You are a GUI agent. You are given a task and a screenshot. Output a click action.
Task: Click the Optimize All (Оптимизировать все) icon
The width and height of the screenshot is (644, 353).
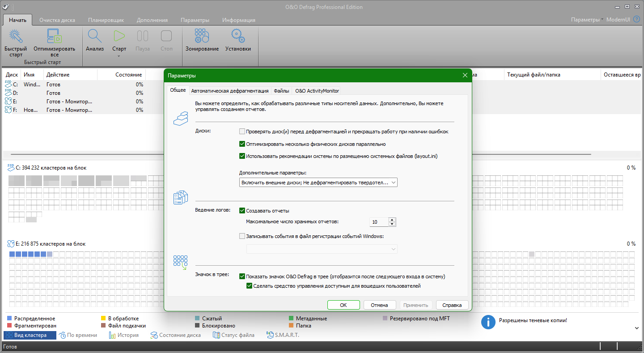54,37
